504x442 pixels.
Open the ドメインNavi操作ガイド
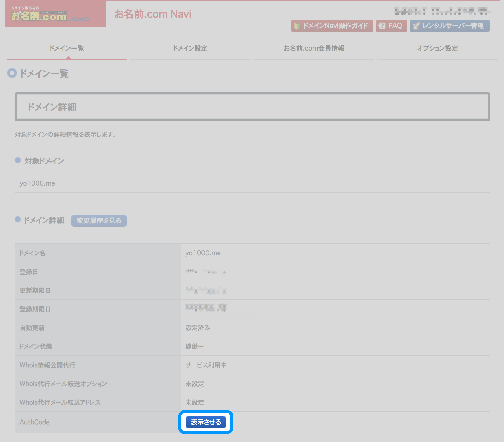point(332,26)
